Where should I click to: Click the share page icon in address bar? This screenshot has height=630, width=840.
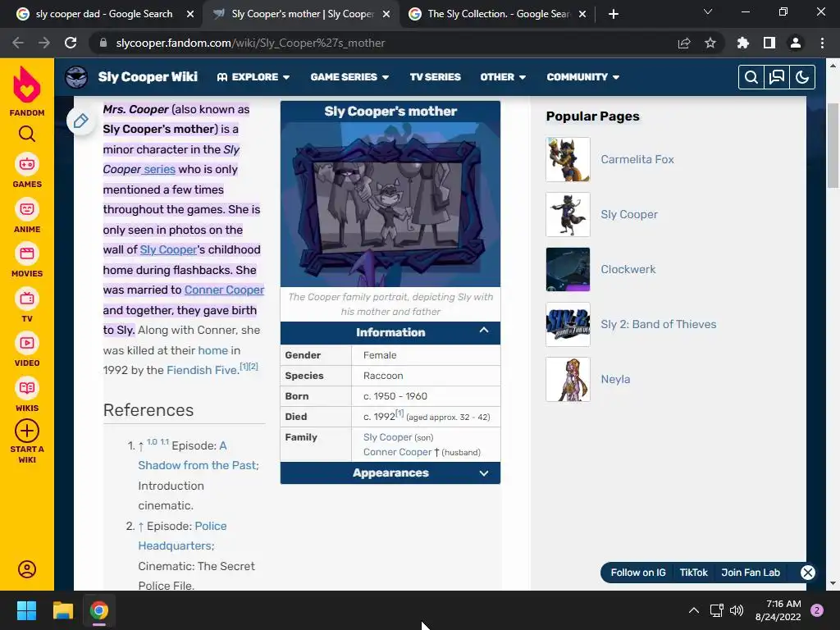pyautogui.click(x=684, y=43)
